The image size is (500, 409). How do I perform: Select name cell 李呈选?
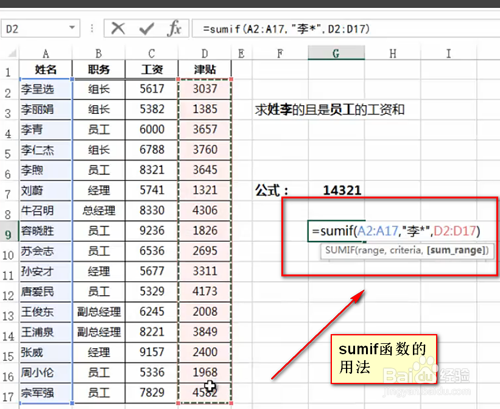(46, 89)
